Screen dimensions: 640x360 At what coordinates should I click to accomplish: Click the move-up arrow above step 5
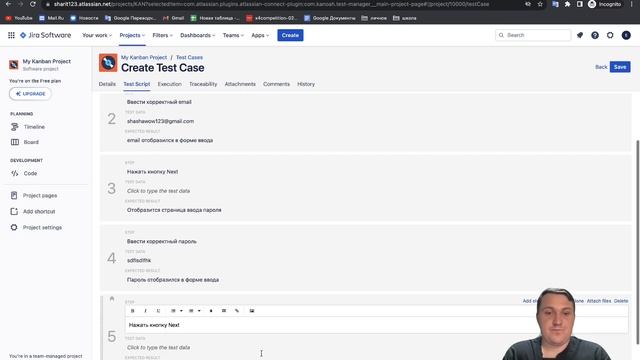point(112,299)
